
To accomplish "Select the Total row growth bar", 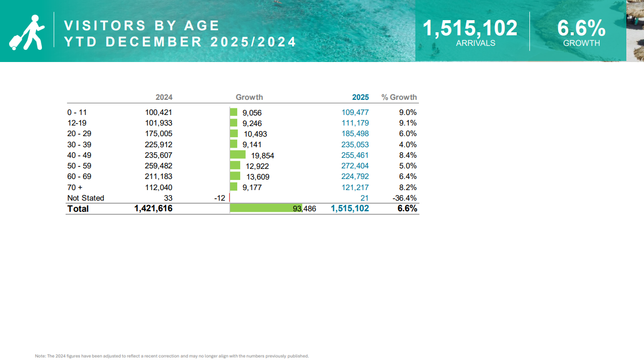I will tap(262, 208).
